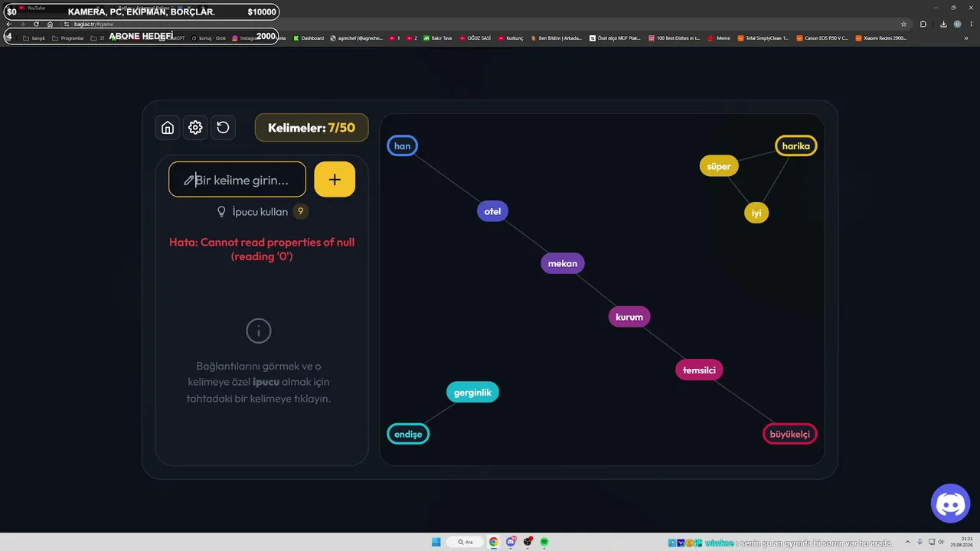The image size is (980, 551).
Task: Open the 'Bakır Tava' bookmark
Action: (437, 37)
